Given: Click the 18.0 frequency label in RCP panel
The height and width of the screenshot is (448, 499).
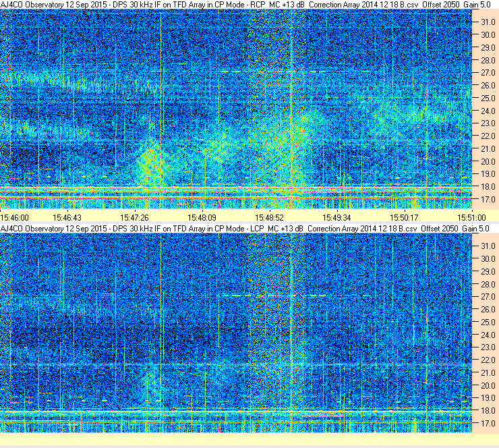Looking at the screenshot, I should 488,187.
